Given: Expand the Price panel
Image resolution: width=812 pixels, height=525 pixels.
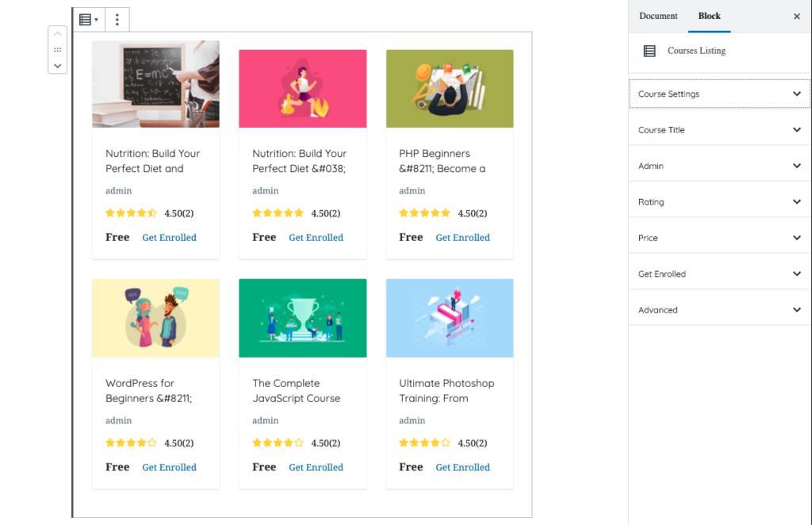Looking at the screenshot, I should click(719, 238).
